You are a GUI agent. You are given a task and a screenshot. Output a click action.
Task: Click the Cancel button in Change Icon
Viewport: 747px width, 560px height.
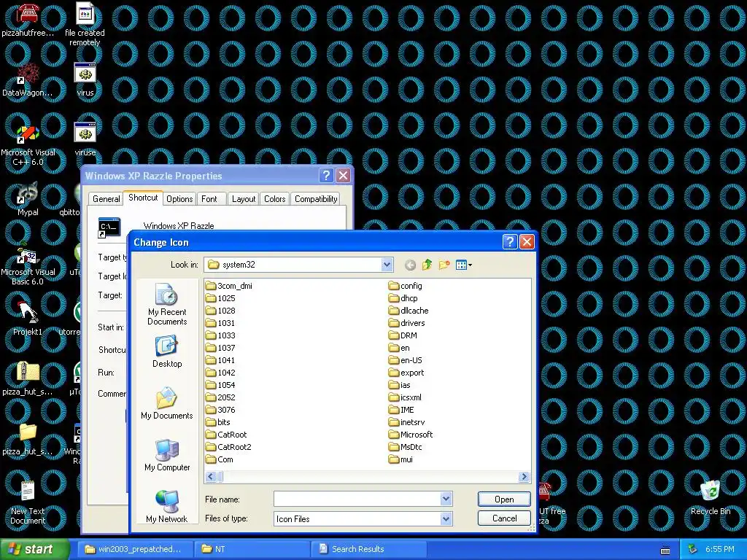[504, 518]
